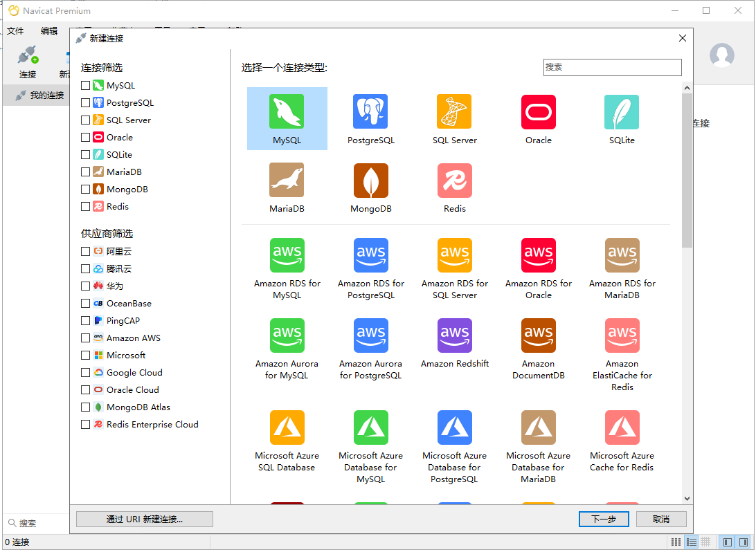The height and width of the screenshot is (552, 756).
Task: Select Amazon Aurora for MySQL
Action: [287, 335]
